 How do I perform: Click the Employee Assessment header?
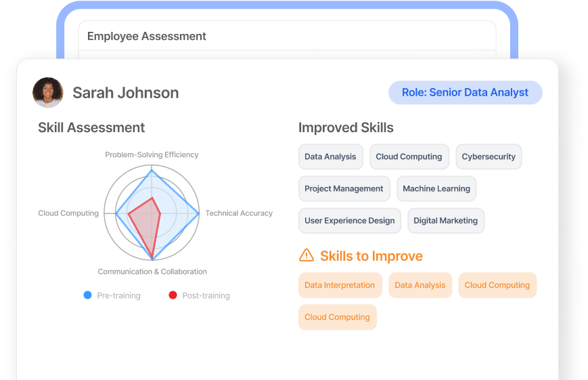pos(147,37)
